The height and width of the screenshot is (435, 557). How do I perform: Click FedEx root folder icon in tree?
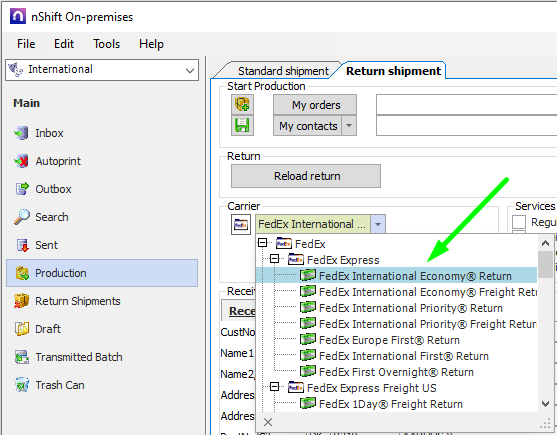point(284,244)
